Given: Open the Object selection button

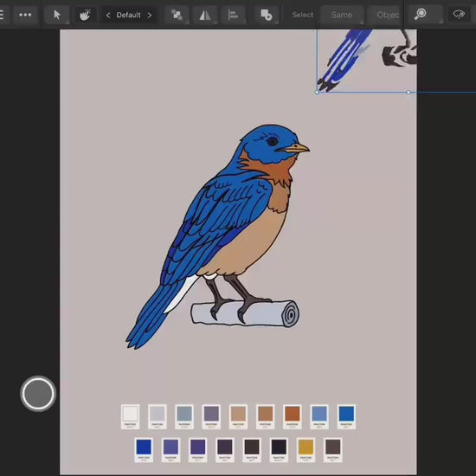Looking at the screenshot, I should click(x=384, y=15).
